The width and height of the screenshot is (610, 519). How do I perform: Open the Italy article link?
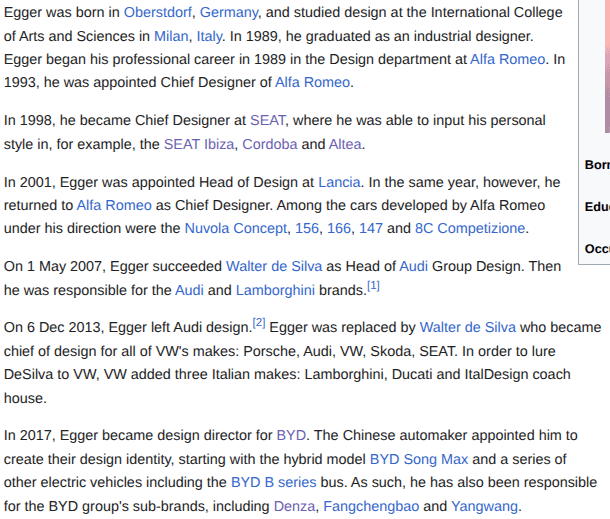tap(209, 35)
